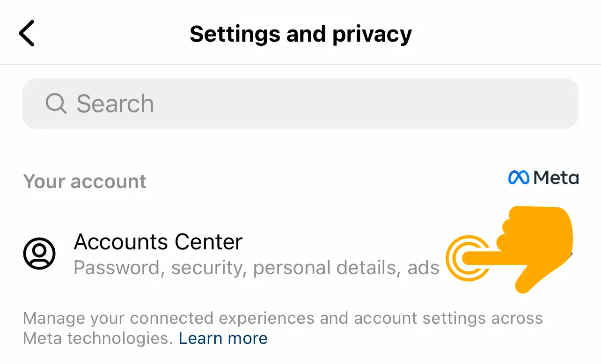Click the Manage your connected experiences description
This screenshot has width=601, height=364.
pyautogui.click(x=283, y=328)
